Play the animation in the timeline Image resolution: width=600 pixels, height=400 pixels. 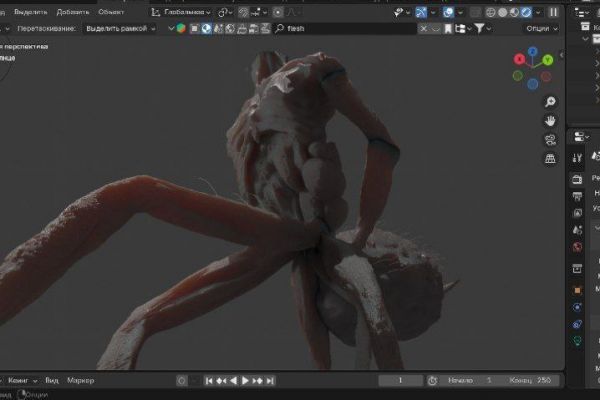[x=245, y=381]
